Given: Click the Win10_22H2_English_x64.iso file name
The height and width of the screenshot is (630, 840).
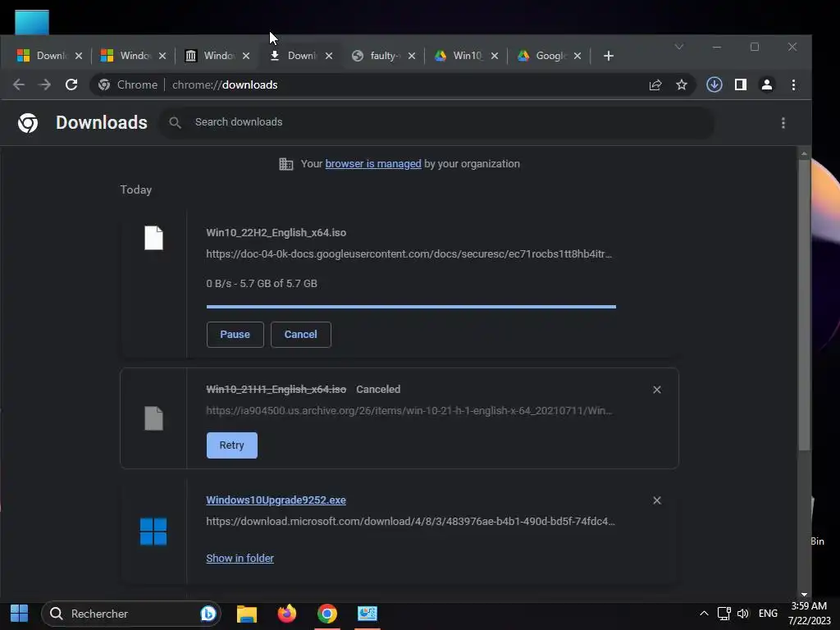Looking at the screenshot, I should click(x=276, y=232).
